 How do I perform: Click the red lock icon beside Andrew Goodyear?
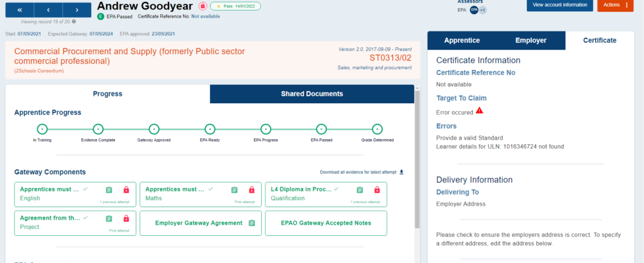click(x=203, y=6)
